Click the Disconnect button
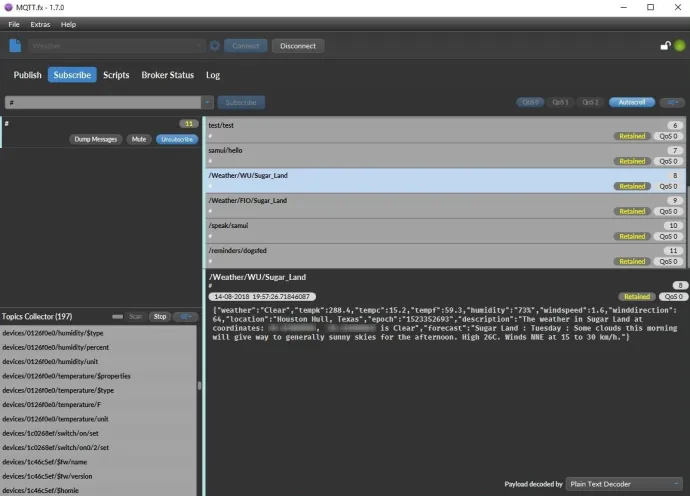 (298, 46)
